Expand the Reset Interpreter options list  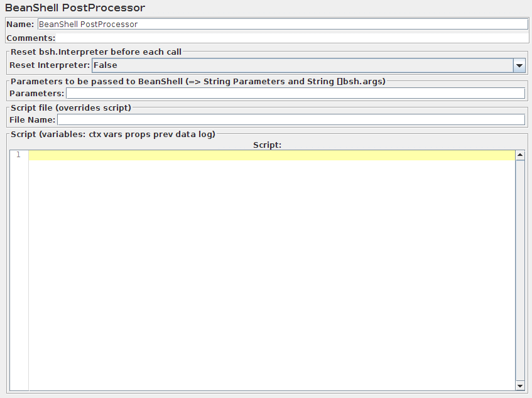(519, 65)
